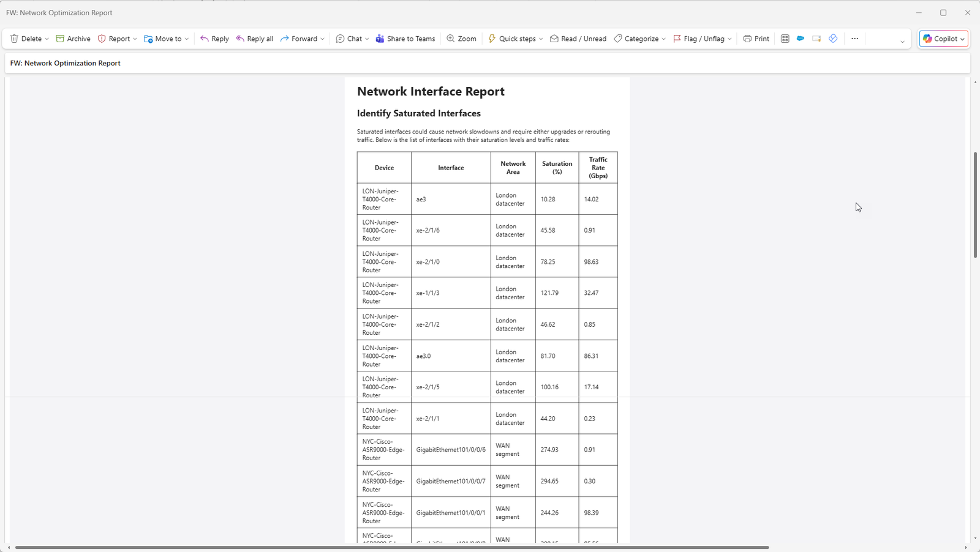Click traffic rate value 86.31
Viewport: 980px width, 552px height.
point(591,356)
